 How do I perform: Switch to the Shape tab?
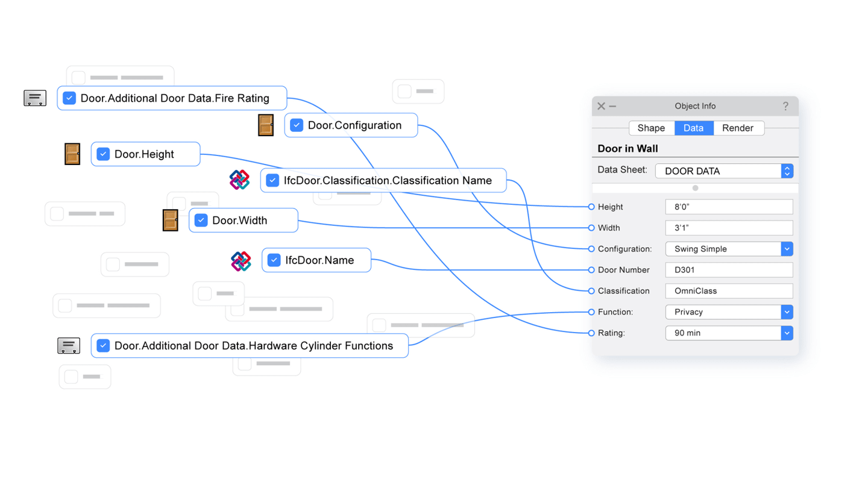(x=651, y=128)
